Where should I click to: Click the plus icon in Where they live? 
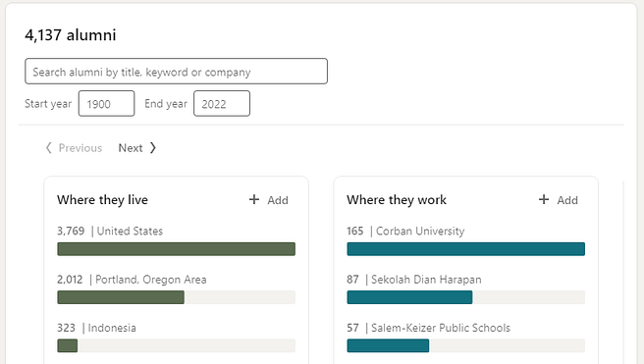[x=254, y=199]
